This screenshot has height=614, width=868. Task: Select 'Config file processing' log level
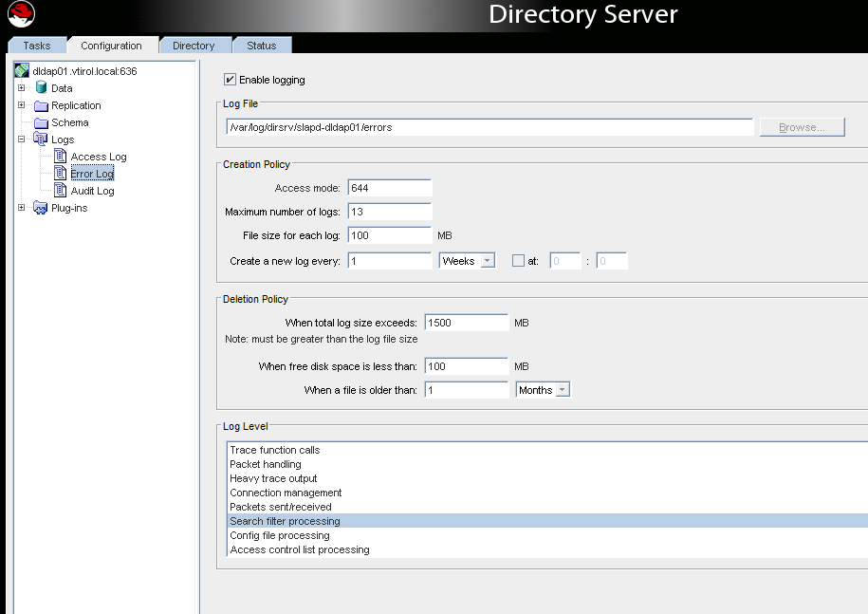click(547, 535)
